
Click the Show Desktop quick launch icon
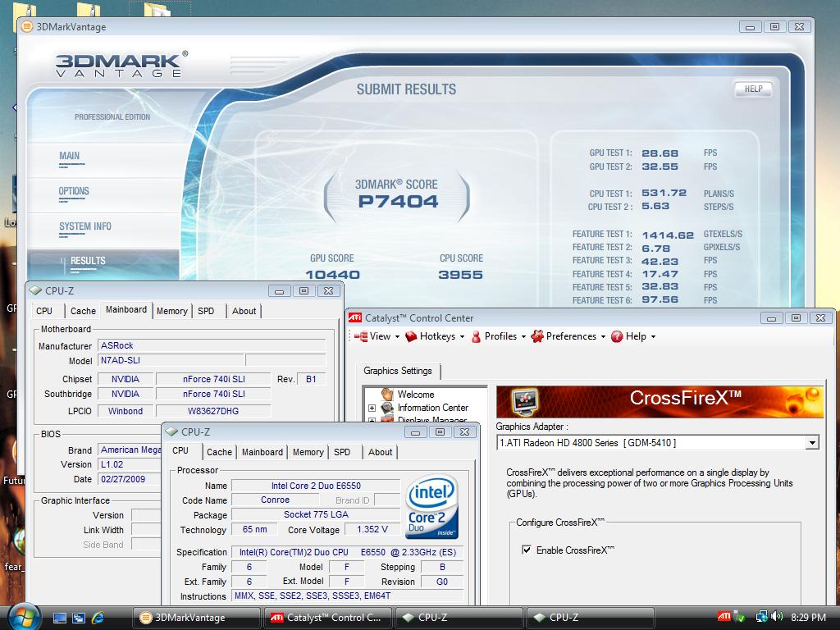point(59,618)
